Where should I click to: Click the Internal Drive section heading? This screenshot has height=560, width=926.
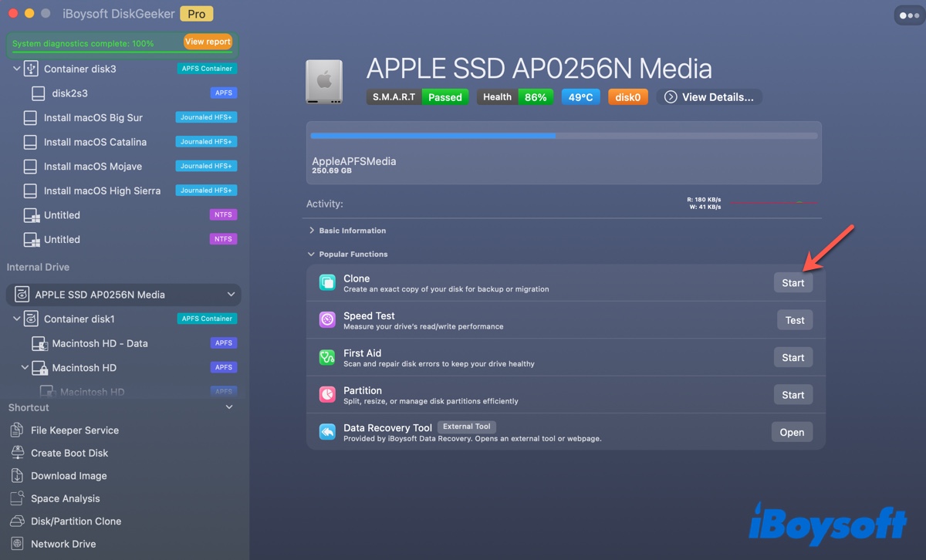point(38,267)
